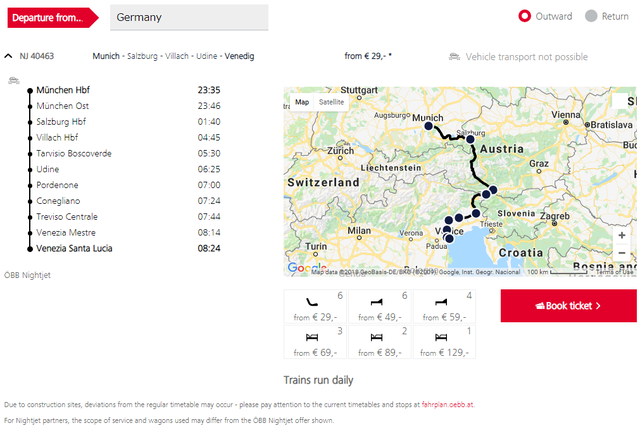This screenshot has height=428, width=640.
Task: Open the fahrplan.oebb.at link
Action: tap(447, 405)
